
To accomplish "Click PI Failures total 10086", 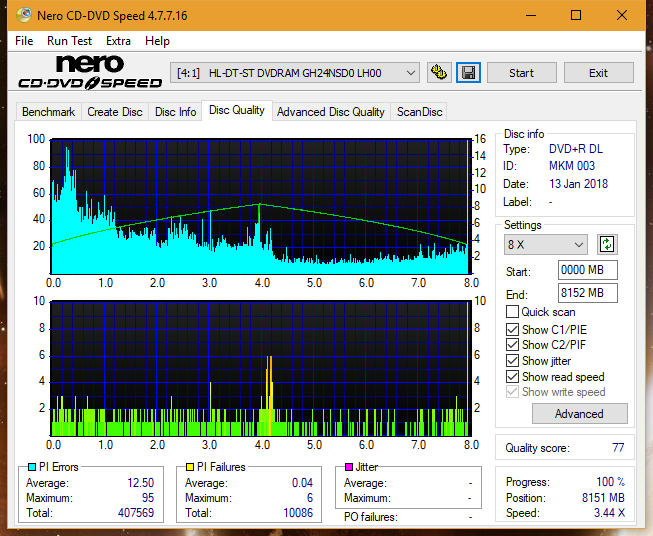I will (x=298, y=512).
